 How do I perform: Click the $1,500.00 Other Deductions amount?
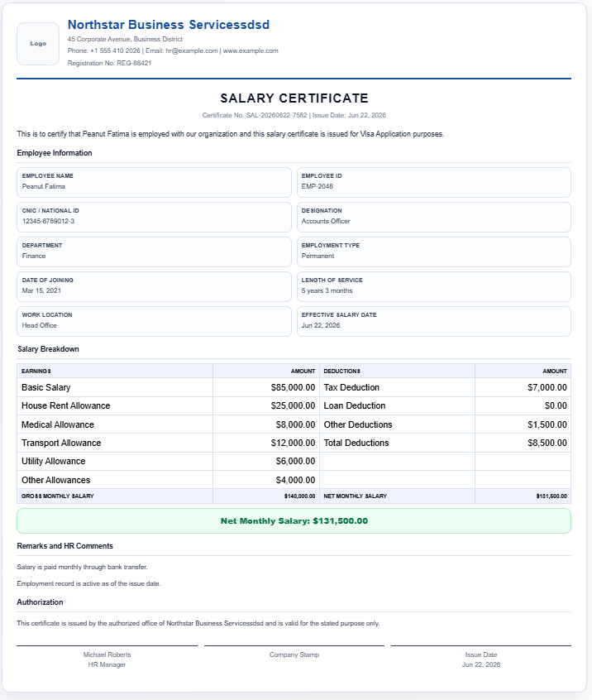[x=547, y=424]
